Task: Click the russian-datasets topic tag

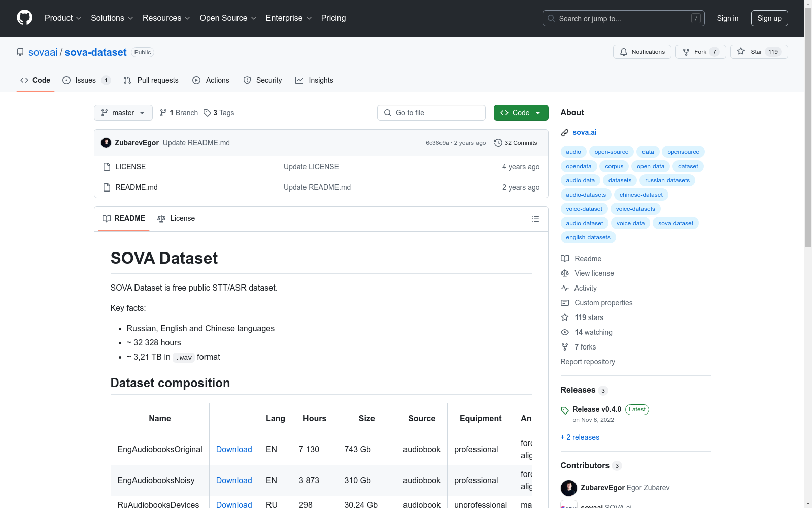Action: coord(667,180)
